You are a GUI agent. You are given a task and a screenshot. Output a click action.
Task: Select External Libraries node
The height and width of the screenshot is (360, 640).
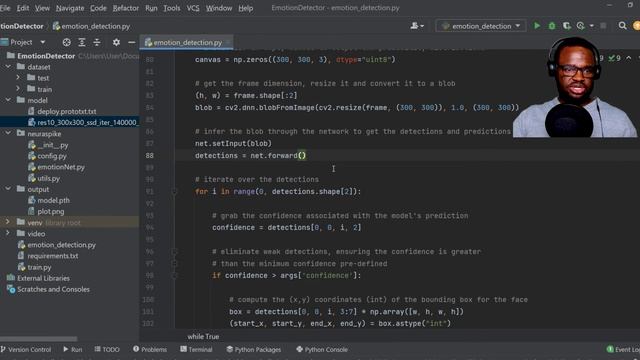tap(43, 278)
